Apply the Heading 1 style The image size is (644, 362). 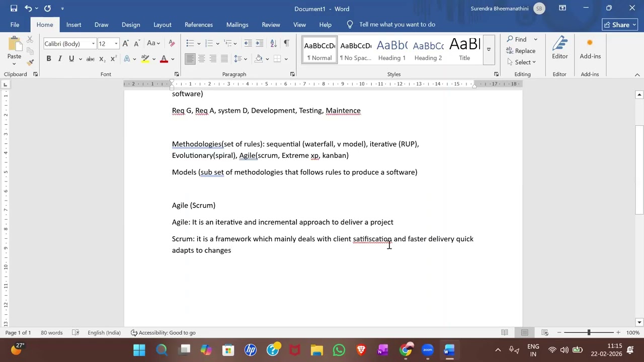click(392, 50)
